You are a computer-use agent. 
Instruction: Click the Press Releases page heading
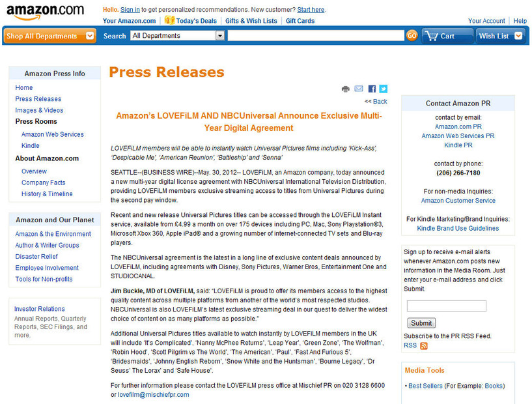point(167,72)
